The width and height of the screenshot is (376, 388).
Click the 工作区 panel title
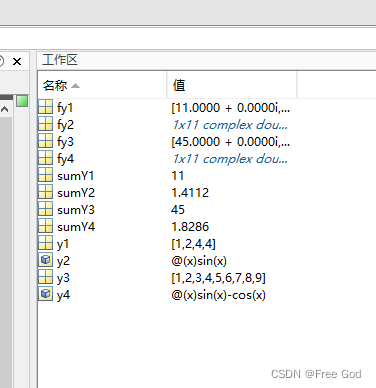click(60, 60)
